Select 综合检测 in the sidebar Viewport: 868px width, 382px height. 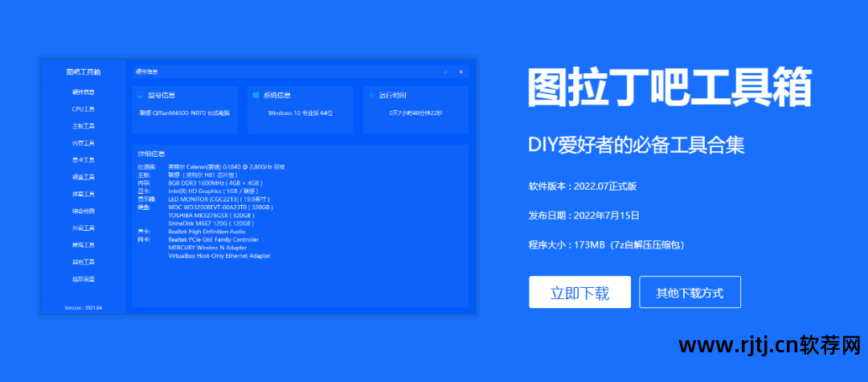pyautogui.click(x=83, y=211)
